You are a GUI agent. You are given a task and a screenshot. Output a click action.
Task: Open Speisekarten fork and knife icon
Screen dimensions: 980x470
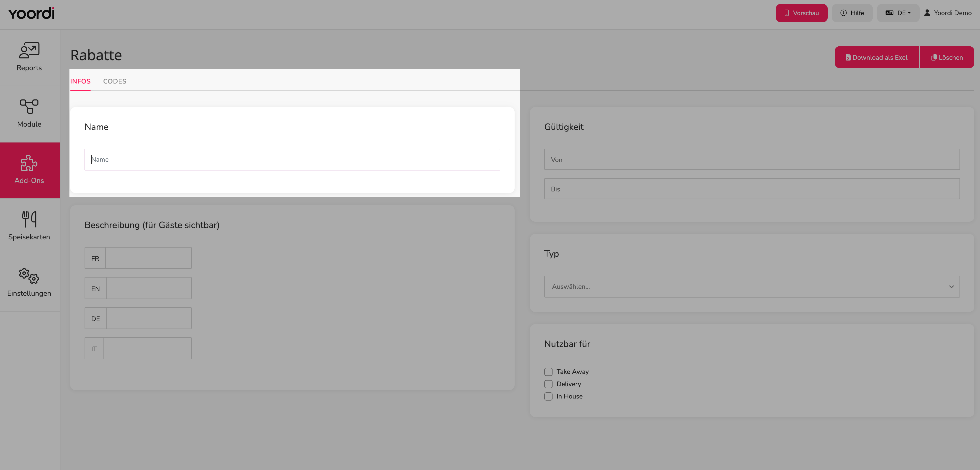click(29, 219)
